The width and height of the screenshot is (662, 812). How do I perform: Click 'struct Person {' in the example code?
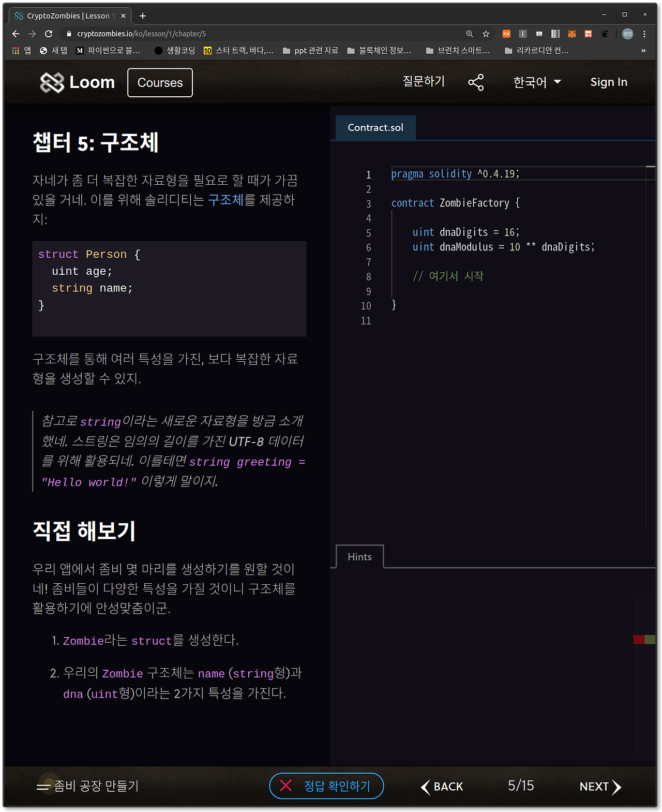(89, 255)
